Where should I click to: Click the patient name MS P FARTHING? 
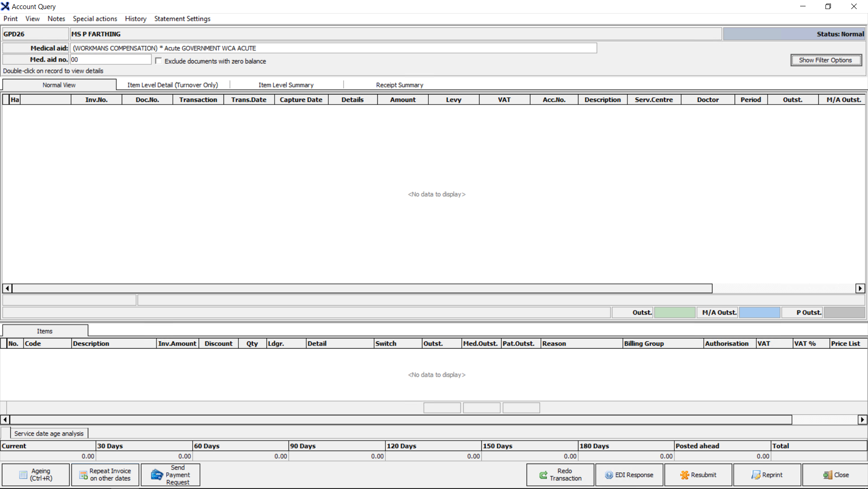point(396,34)
